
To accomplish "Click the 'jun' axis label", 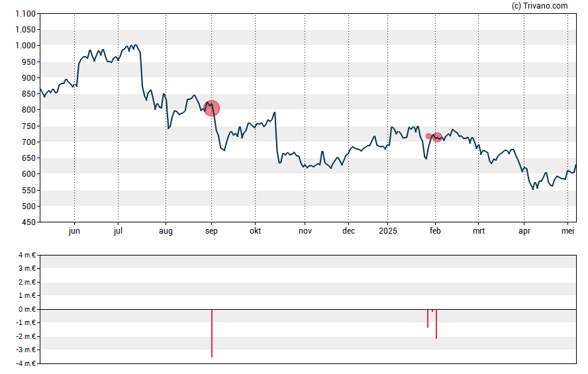I will pos(74,231).
